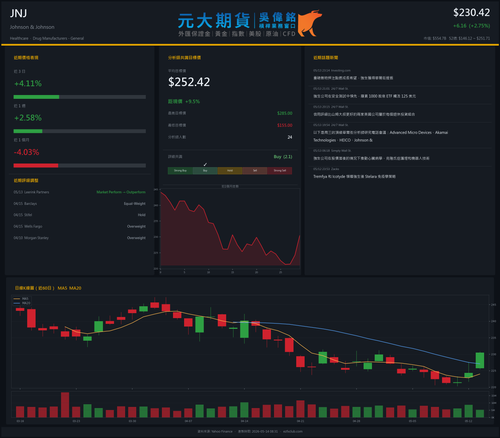The width and height of the screenshot is (500, 438).
Task: Select the Hold rating segment
Action: [x=230, y=171]
